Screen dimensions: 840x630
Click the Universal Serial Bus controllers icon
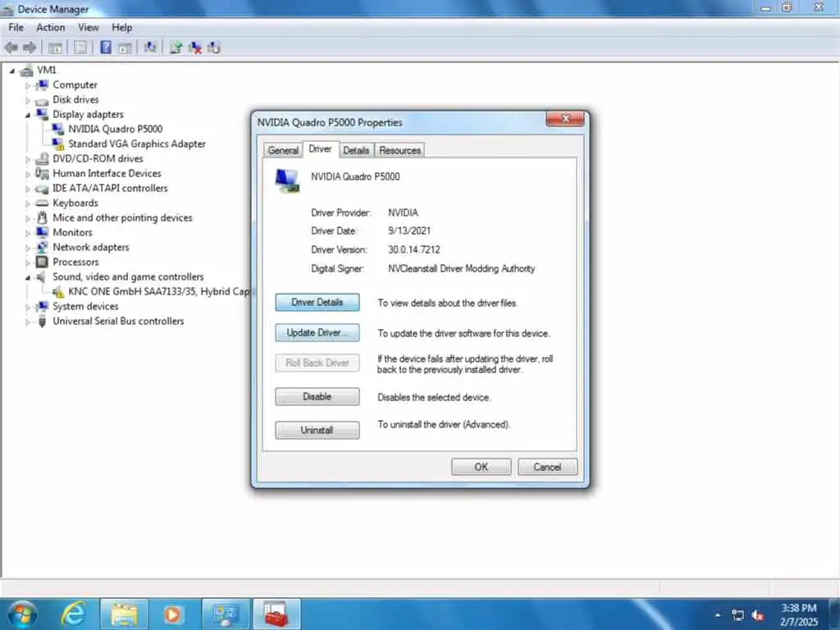coord(43,321)
